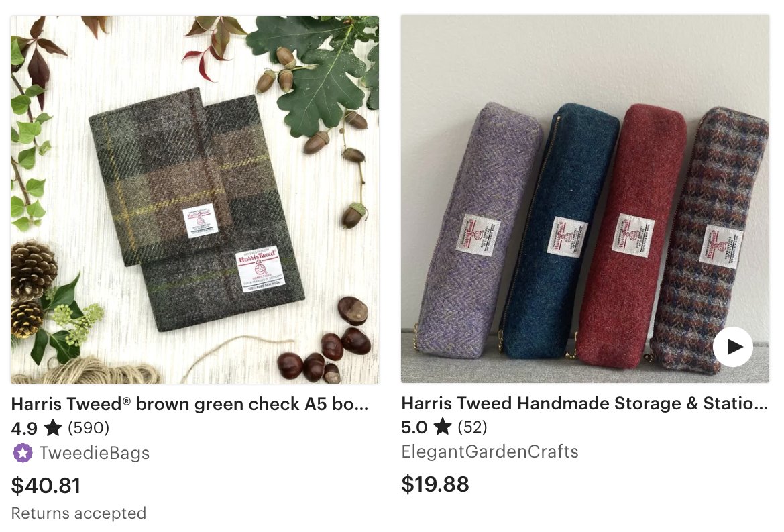Open the Harris Tweed brown green check title
Image resolution: width=784 pixels, height=532 pixels.
[190, 404]
